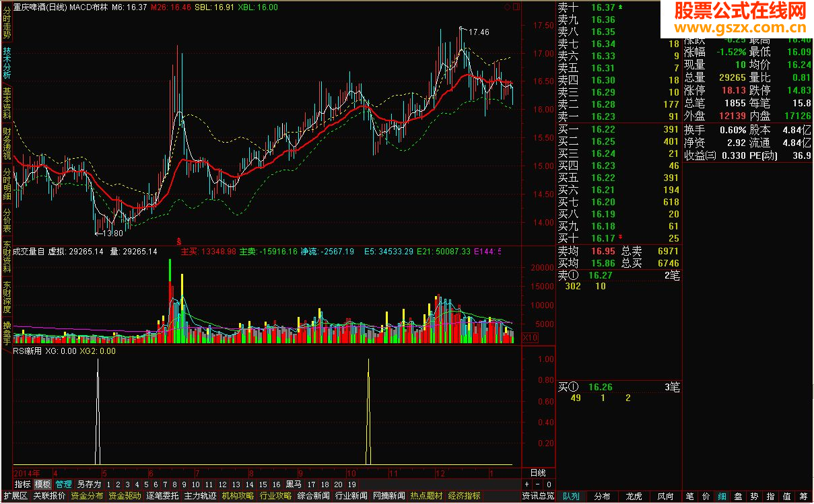Switch to indicator template 5
Screen dimensions: 814x504
point(146,484)
